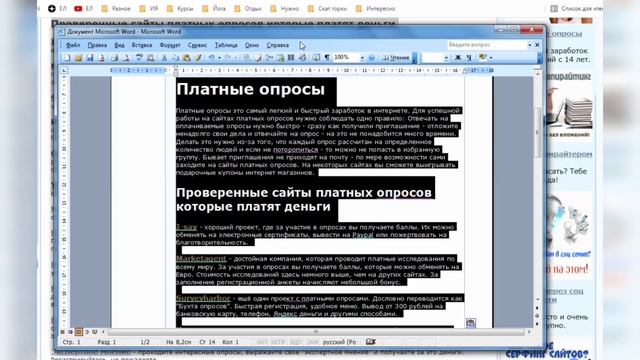Viewport: 640px width, 360px height.
Task: Print the document using the printer icon
Action: coord(115,58)
